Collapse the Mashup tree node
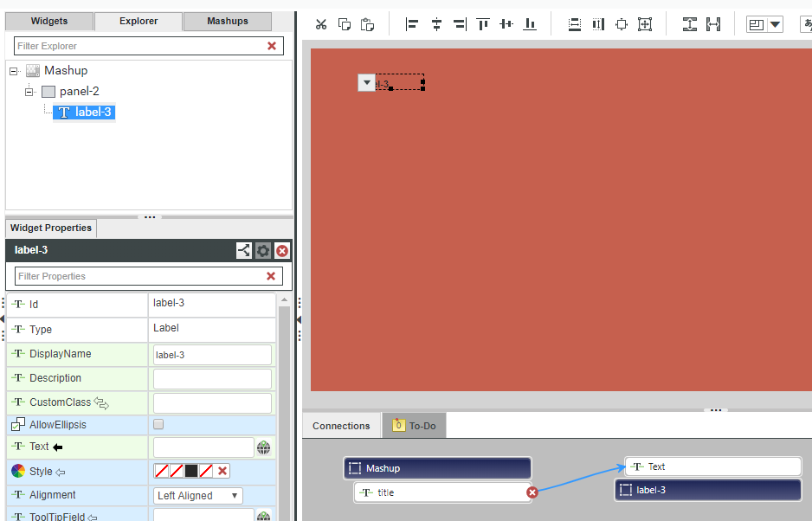Image resolution: width=812 pixels, height=521 pixels. (11, 70)
